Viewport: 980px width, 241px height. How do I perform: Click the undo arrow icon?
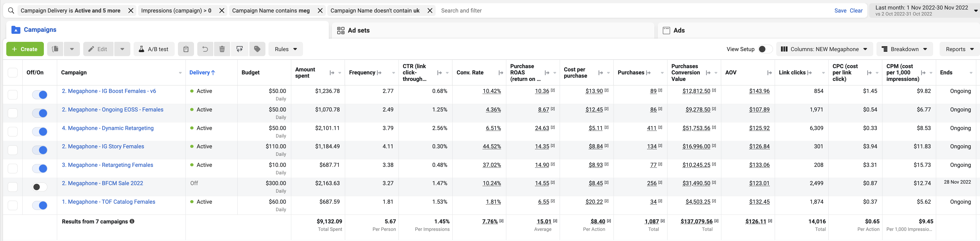click(205, 49)
